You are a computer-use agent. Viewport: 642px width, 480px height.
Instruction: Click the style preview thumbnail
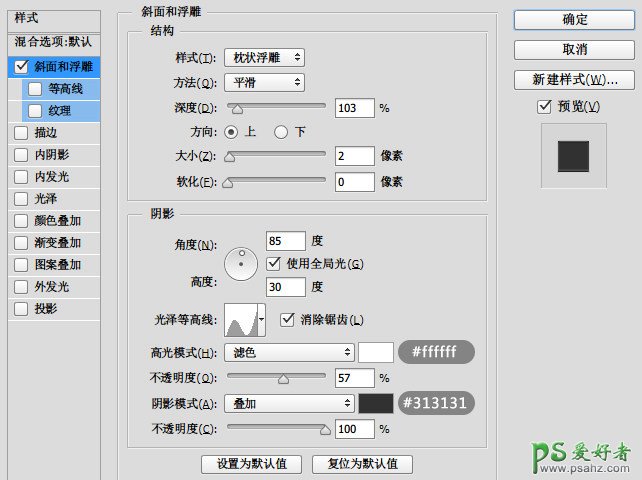tap(573, 156)
